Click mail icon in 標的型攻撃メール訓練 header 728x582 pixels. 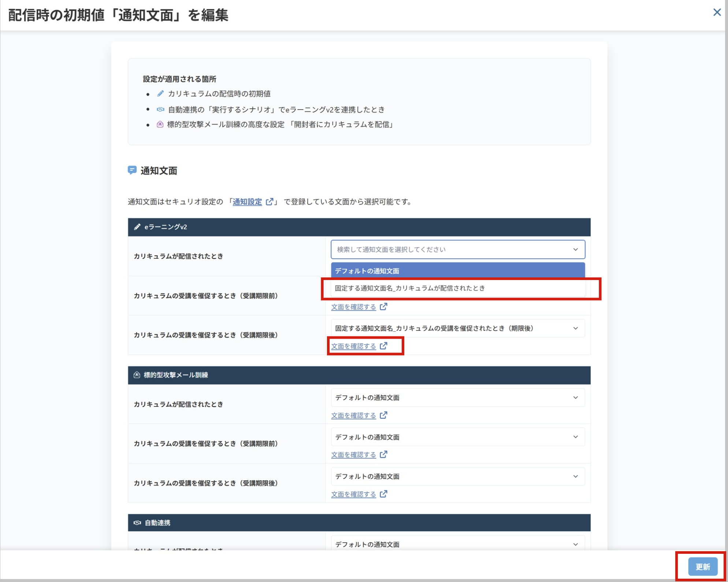(x=137, y=375)
